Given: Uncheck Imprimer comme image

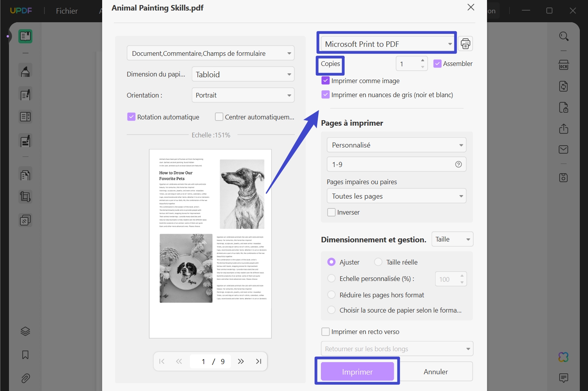Looking at the screenshot, I should point(326,80).
